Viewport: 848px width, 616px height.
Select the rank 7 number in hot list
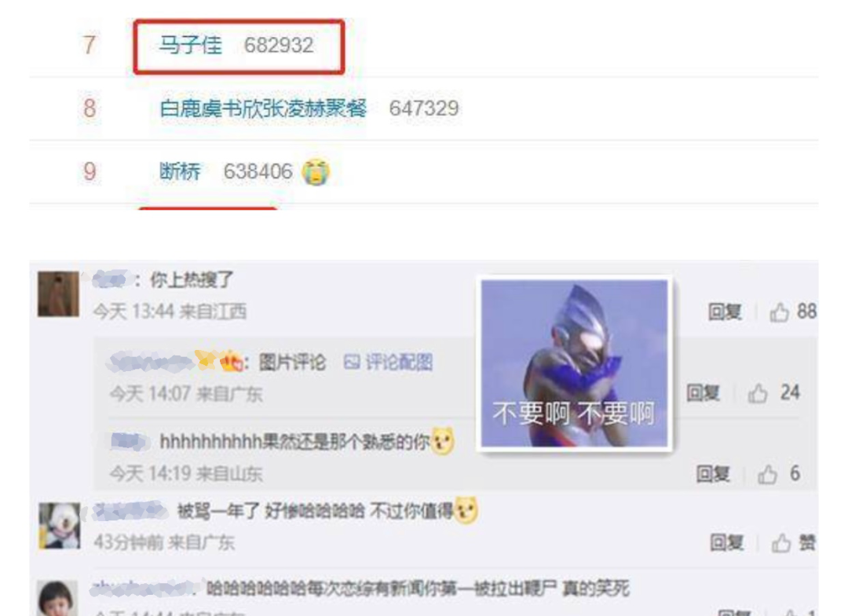tap(90, 45)
